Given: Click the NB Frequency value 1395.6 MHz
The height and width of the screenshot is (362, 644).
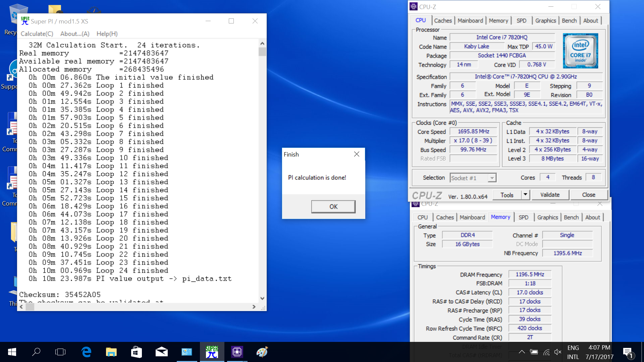Looking at the screenshot, I should pos(568,253).
